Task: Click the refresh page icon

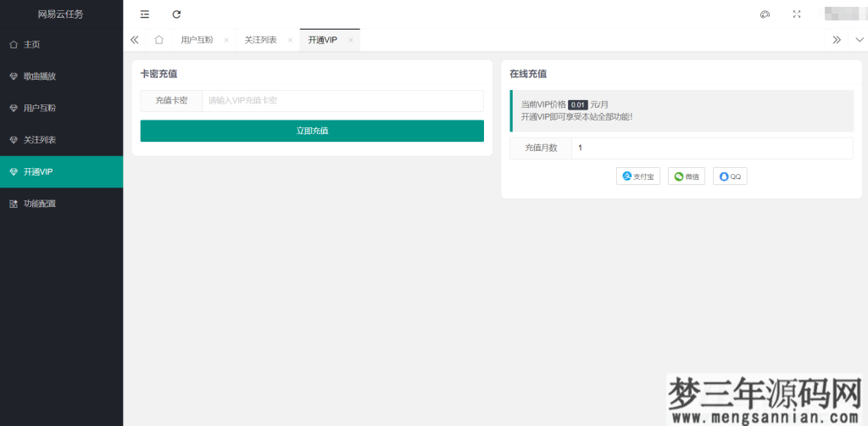Action: coord(176,14)
